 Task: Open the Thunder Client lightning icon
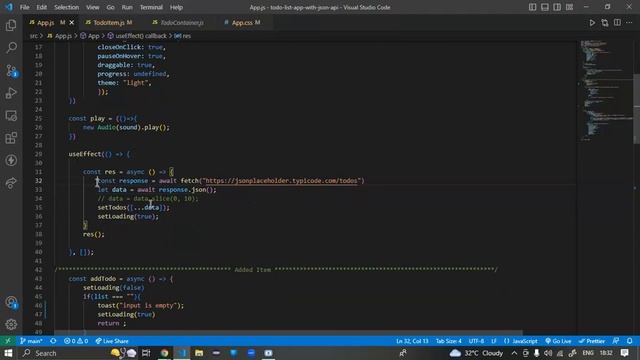tap(11, 160)
